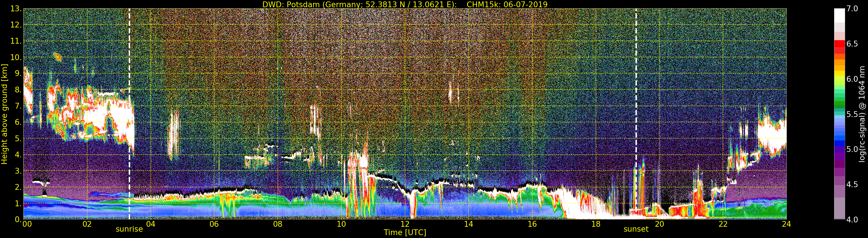
Task: Click the "Time [UTC]" axis label
Action: click(405, 232)
